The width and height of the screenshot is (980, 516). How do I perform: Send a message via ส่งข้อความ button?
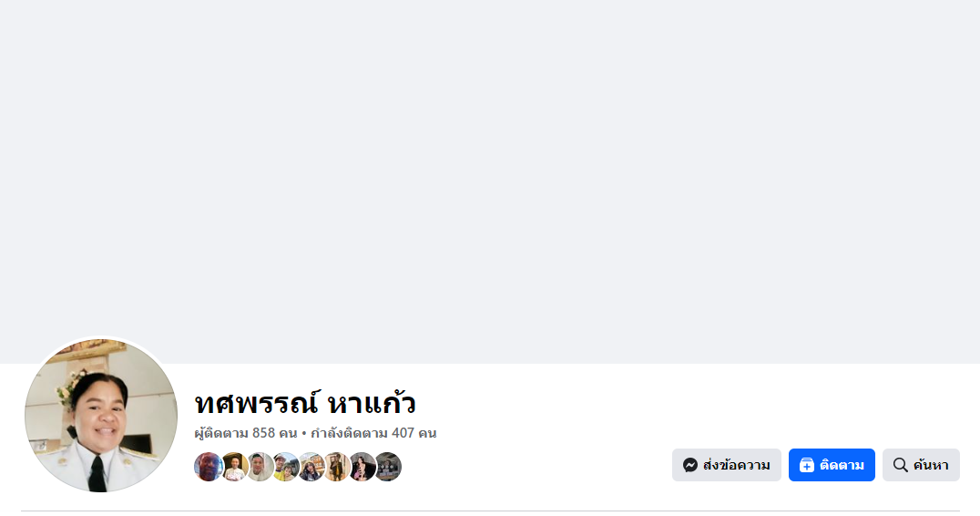[726, 465]
